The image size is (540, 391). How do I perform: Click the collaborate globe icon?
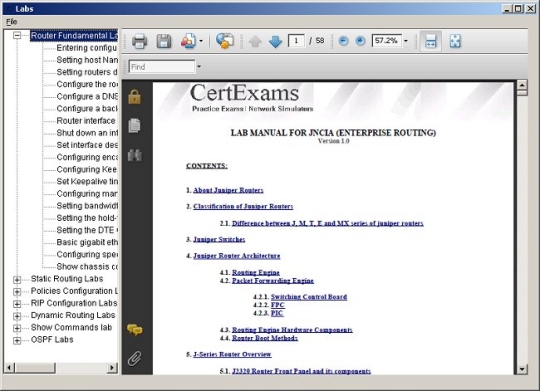[x=225, y=41]
